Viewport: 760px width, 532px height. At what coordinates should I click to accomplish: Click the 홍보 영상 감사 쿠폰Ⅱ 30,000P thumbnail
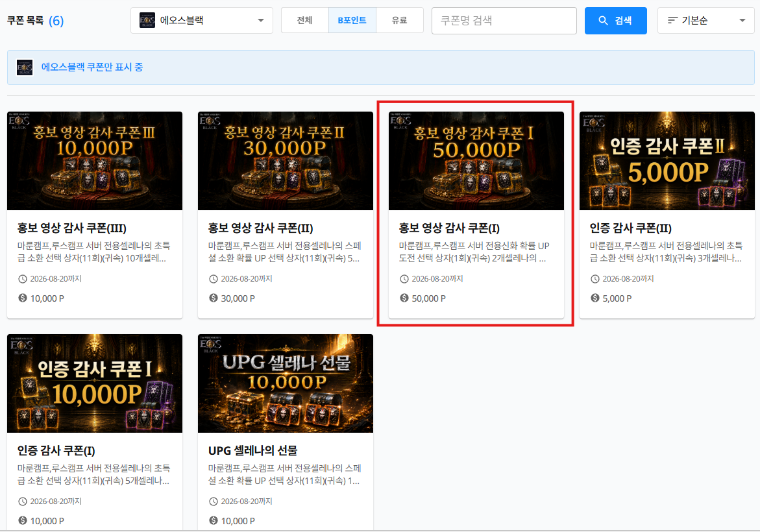tap(286, 161)
